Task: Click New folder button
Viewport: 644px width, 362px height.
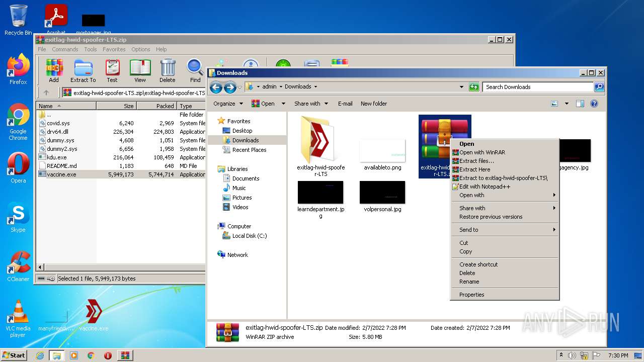Action: (374, 104)
